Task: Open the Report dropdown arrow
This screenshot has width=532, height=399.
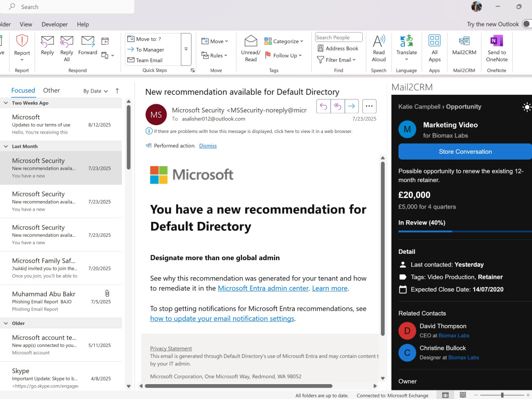Action: [x=22, y=60]
